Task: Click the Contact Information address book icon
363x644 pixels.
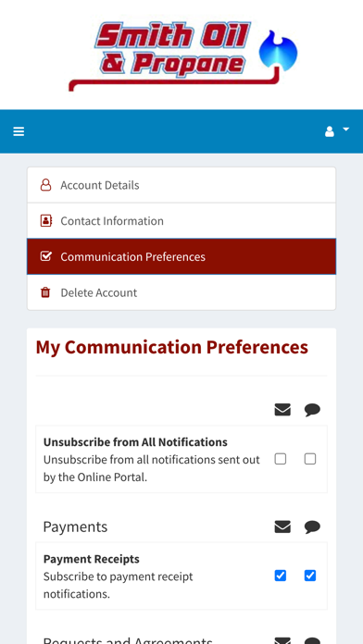Action: click(x=45, y=220)
